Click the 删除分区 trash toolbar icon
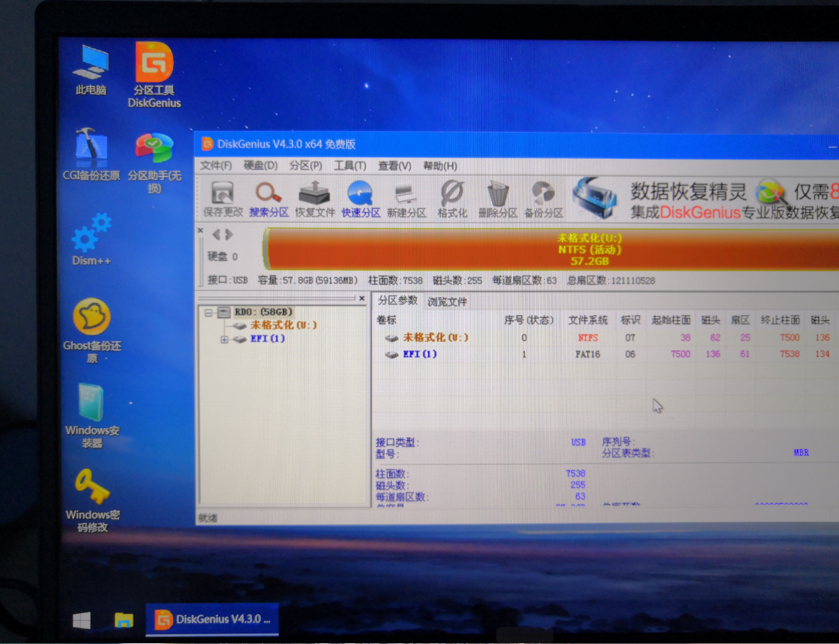839x644 pixels. tap(498, 199)
